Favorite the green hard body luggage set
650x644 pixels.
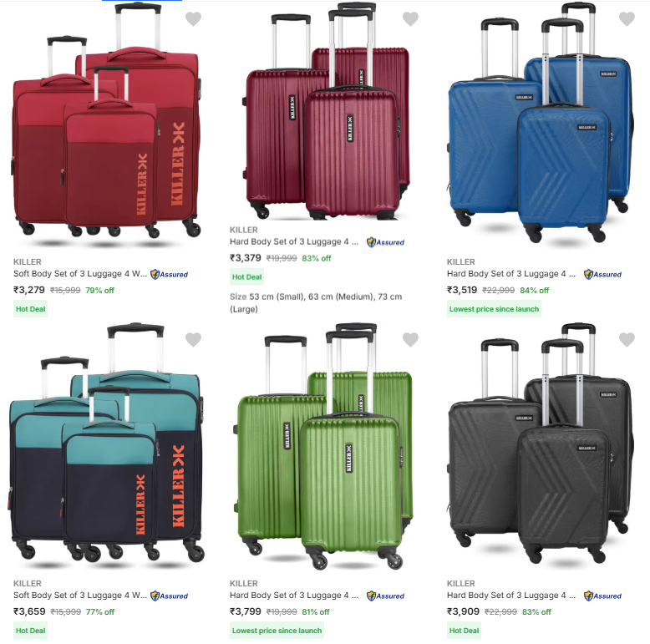[x=410, y=339]
